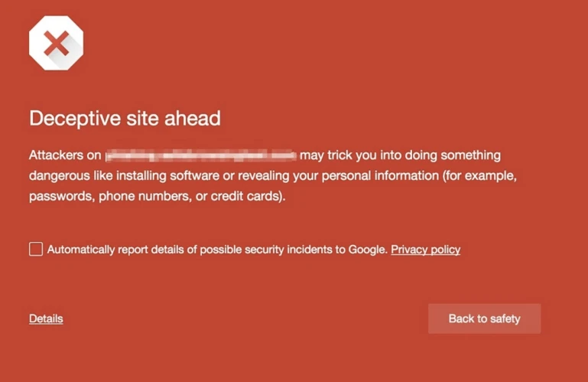Image resolution: width=588 pixels, height=382 pixels.
Task: Click the text "may trick you into doing something"
Action: (x=400, y=155)
